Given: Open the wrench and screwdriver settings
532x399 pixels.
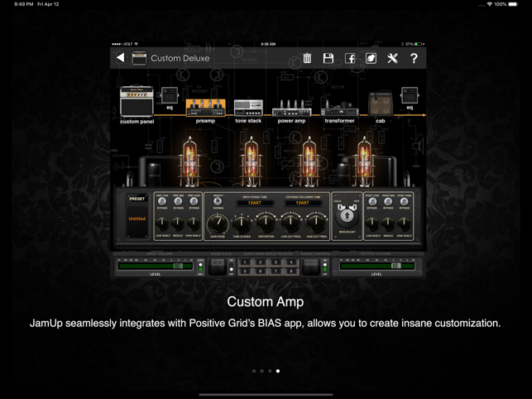Looking at the screenshot, I should click(x=392, y=58).
